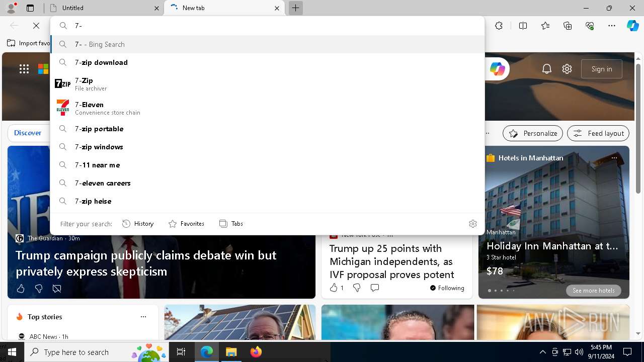
Task: Open the Trump campaign debate headline
Action: click(146, 263)
